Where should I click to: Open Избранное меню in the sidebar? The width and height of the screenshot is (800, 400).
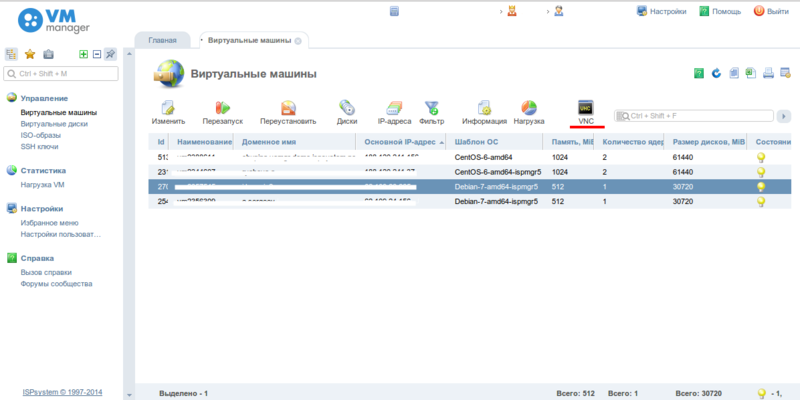tap(49, 223)
